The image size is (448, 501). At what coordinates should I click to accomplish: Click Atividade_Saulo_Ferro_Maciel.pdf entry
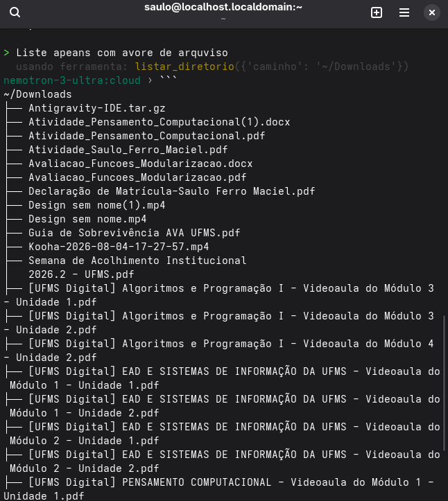(128, 150)
